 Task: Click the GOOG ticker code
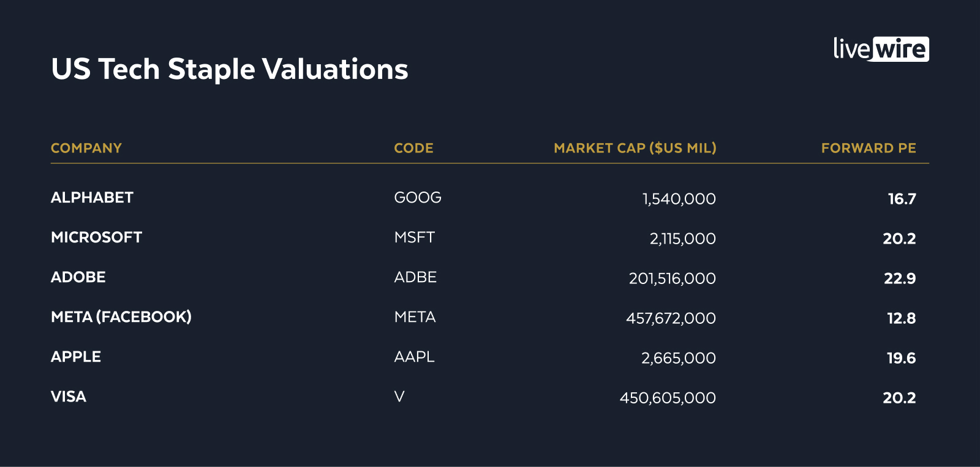418,198
